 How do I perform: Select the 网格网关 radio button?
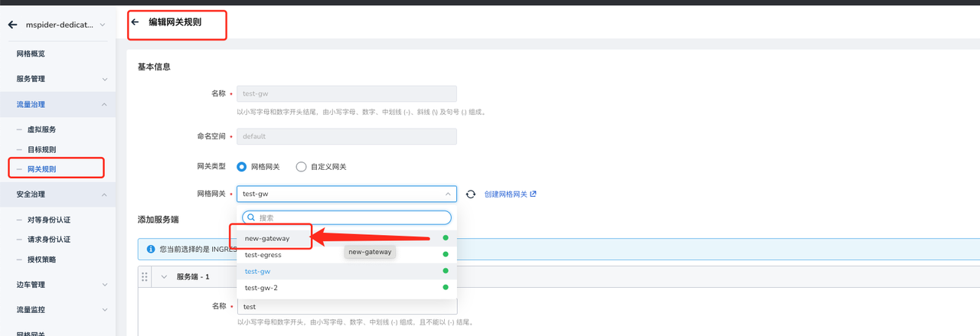click(242, 167)
